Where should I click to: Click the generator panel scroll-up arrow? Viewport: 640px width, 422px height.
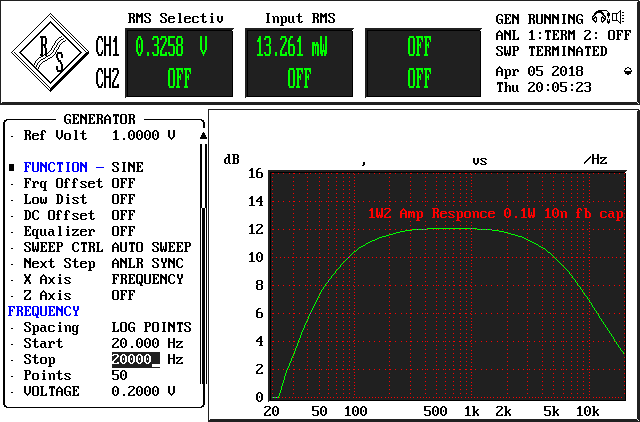point(203,135)
